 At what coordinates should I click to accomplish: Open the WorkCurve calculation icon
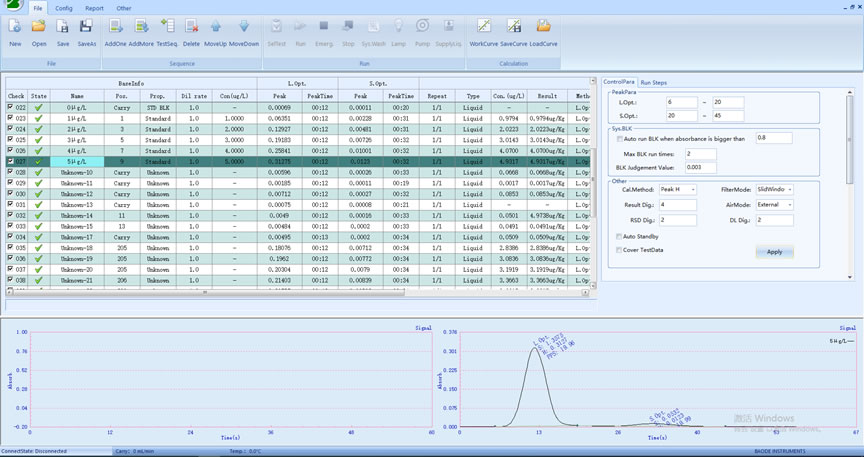[484, 26]
